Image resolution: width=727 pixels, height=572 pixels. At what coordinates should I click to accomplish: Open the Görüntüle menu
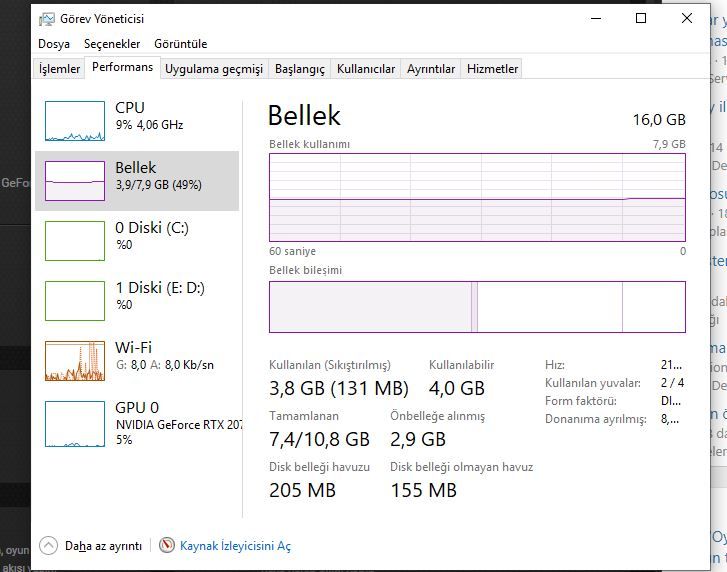tap(181, 44)
